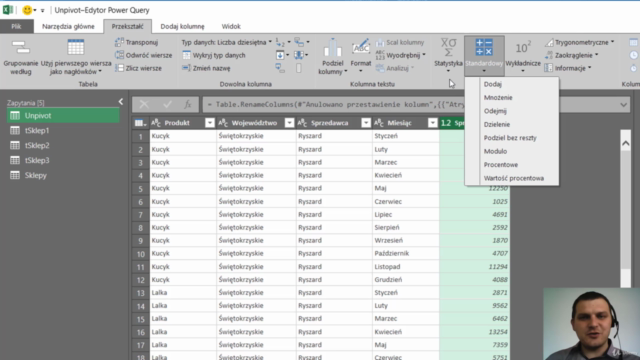This screenshot has width=640, height=360.
Task: Switch to the Widok tab
Action: coord(231,27)
